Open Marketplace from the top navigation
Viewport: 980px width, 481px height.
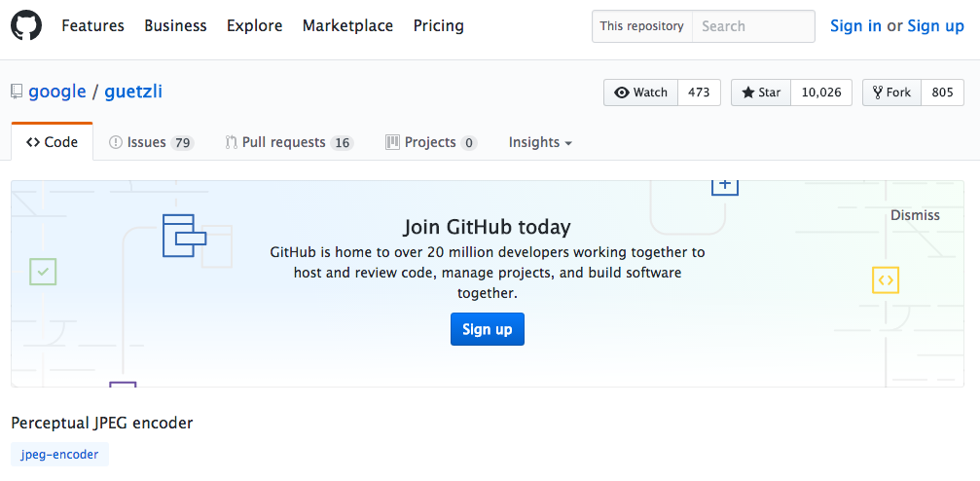pyautogui.click(x=347, y=25)
